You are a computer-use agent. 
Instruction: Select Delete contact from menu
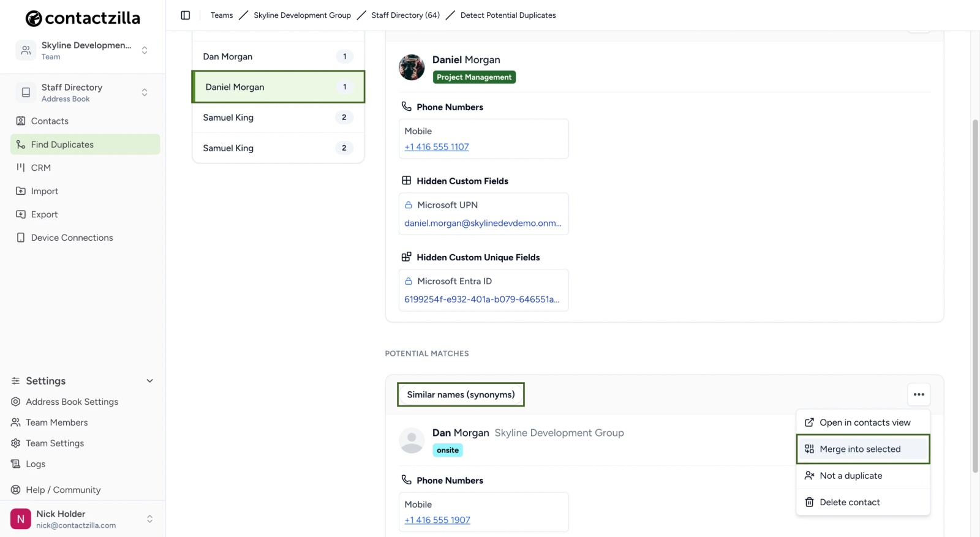(x=863, y=502)
